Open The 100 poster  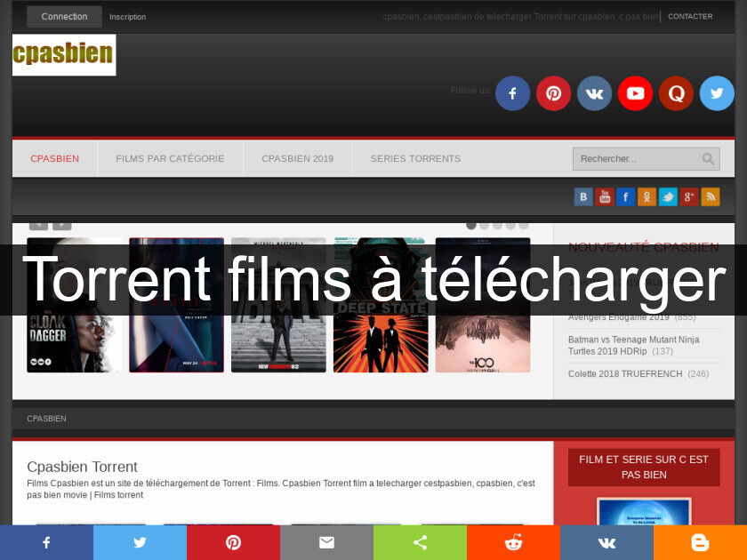(x=483, y=305)
